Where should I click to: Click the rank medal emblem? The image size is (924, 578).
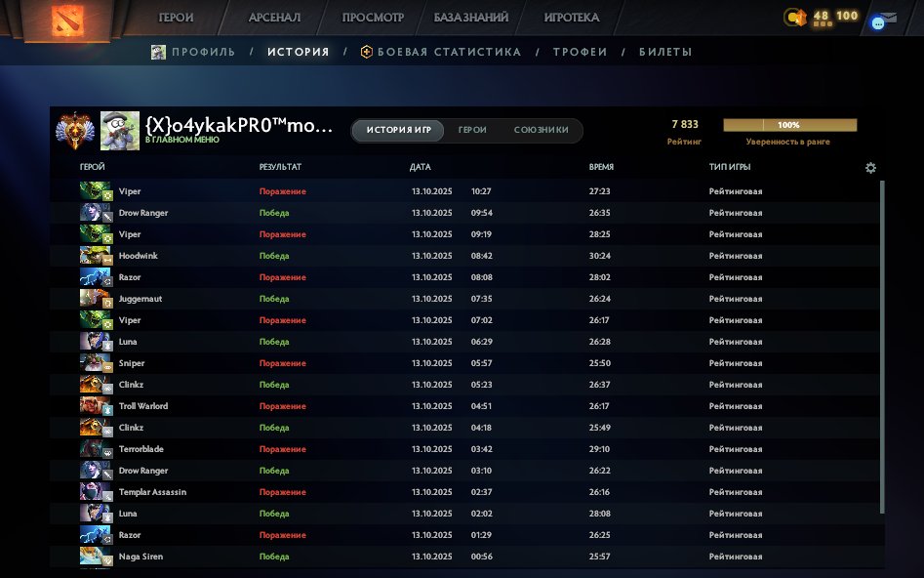(x=73, y=130)
